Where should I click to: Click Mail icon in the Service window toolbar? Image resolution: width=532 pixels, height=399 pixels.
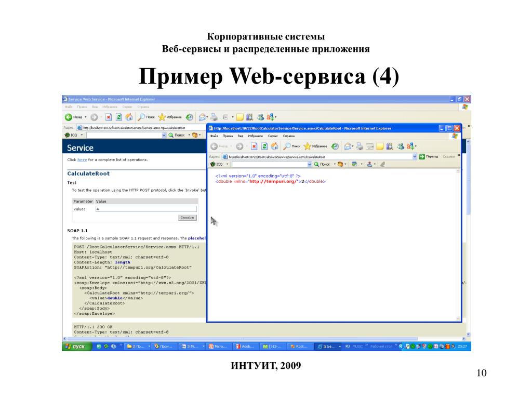(202, 117)
